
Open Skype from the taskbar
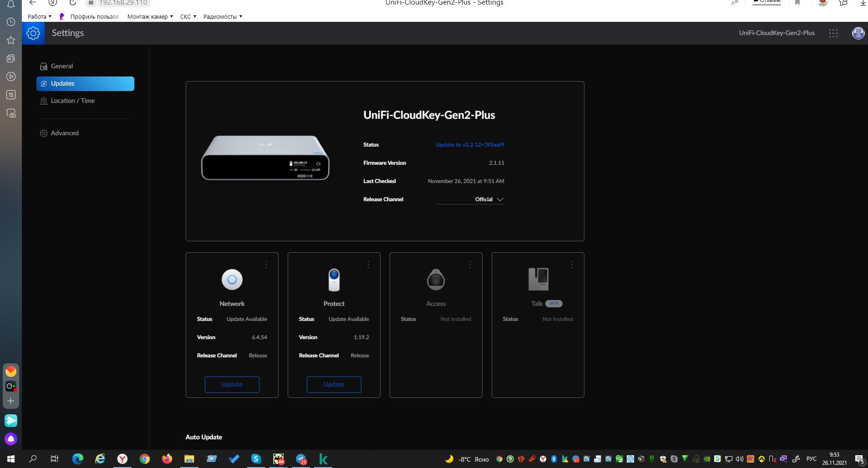pos(256,459)
